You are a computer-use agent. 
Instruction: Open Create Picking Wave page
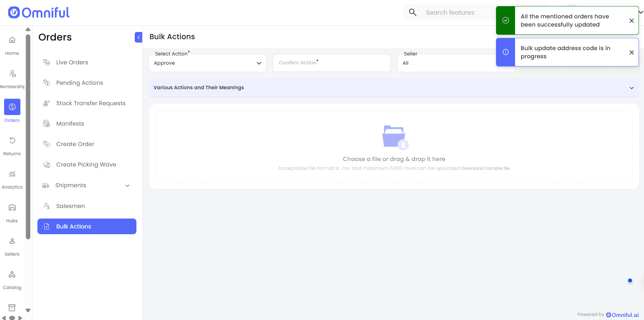click(86, 164)
